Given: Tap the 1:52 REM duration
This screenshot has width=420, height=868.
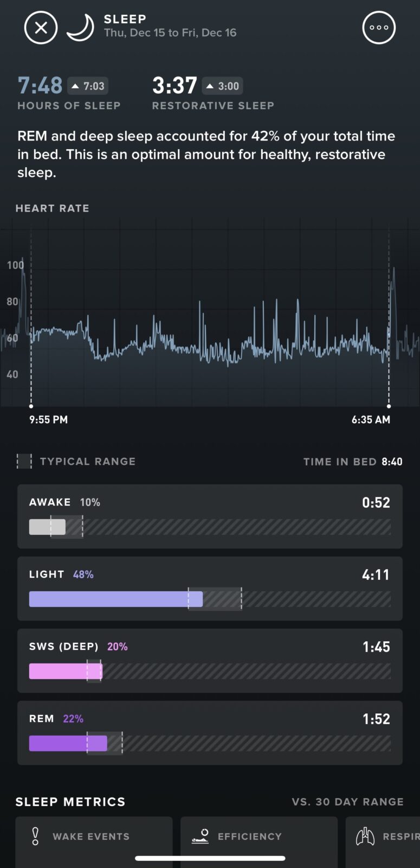Looking at the screenshot, I should click(x=376, y=719).
